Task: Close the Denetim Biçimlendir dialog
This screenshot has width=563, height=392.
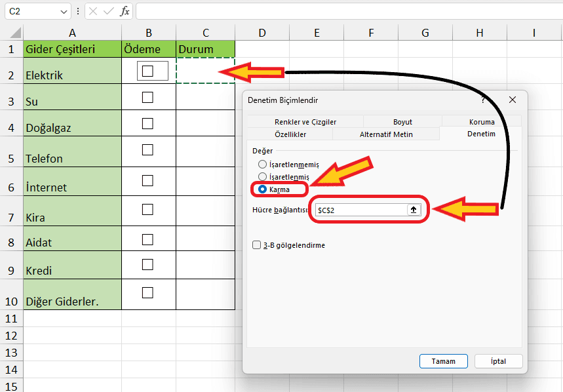Action: pos(513,100)
